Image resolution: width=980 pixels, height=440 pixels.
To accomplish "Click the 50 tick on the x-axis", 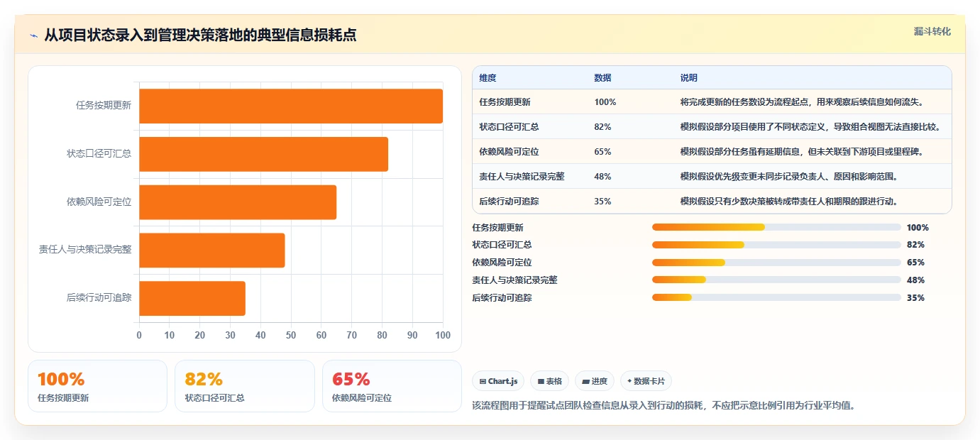I will click(291, 335).
